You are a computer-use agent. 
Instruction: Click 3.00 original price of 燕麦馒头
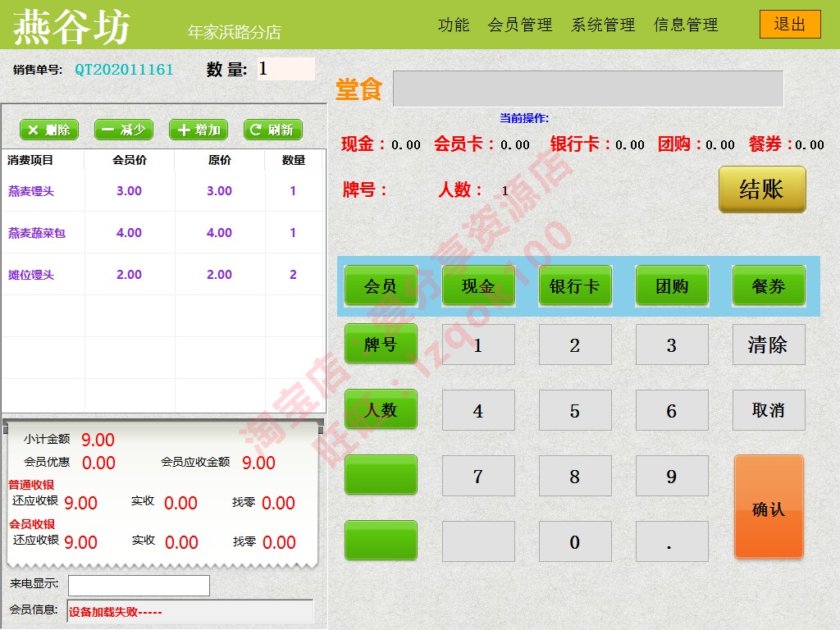point(219,190)
